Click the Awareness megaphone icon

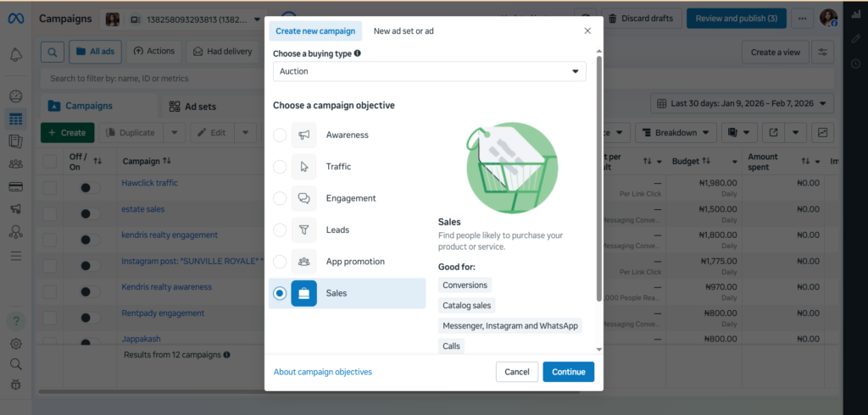[303, 136]
